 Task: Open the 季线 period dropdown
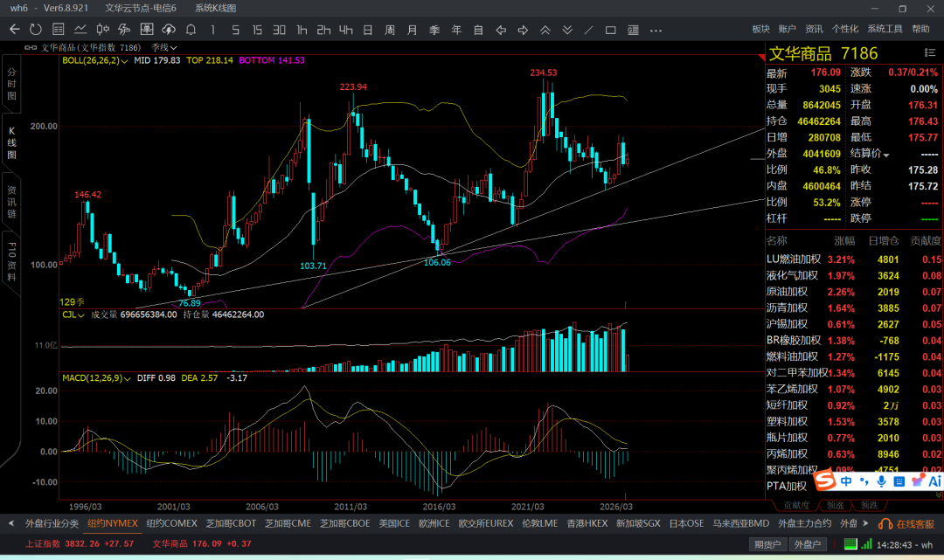coord(163,47)
